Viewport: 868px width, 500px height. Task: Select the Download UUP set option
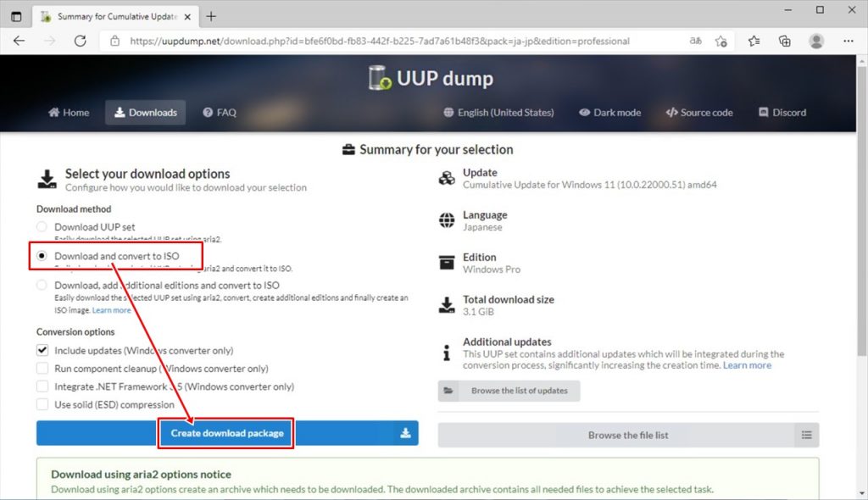[x=42, y=226]
